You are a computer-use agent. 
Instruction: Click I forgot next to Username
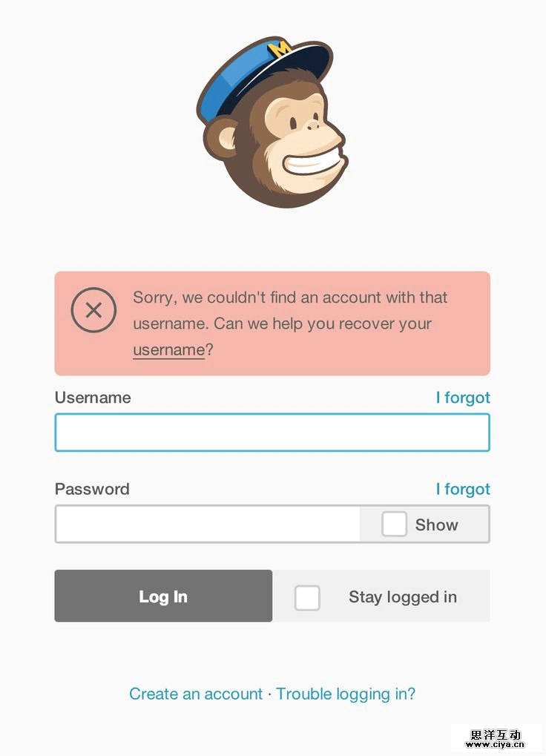coord(463,397)
